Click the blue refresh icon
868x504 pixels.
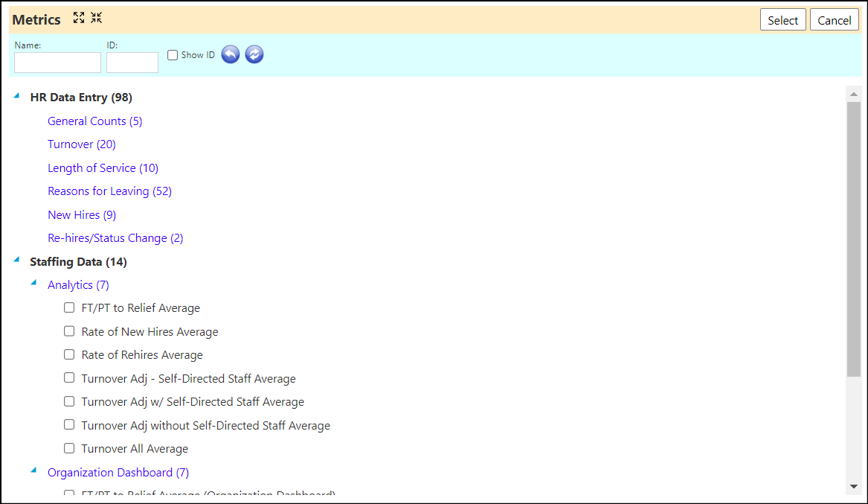coord(254,54)
